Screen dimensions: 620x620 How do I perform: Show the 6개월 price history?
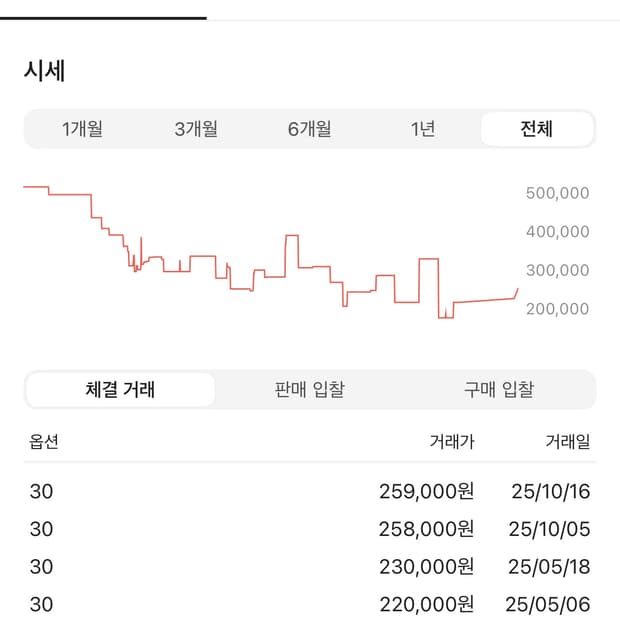(x=309, y=129)
